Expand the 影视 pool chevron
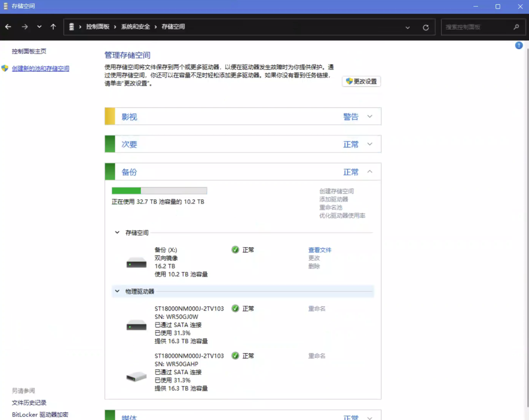This screenshot has height=420, width=529. 370,116
